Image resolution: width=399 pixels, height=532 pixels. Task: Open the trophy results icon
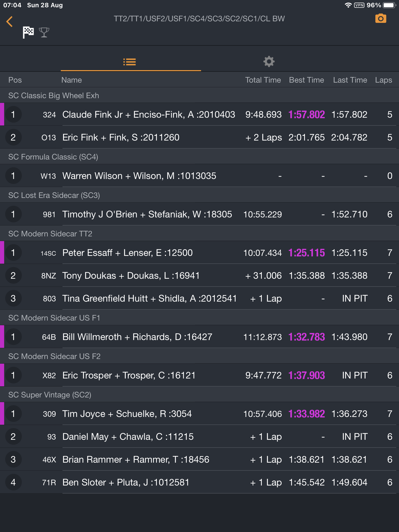pos(44,32)
